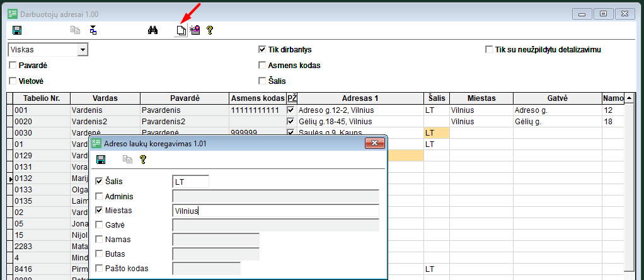The width and height of the screenshot is (644, 280).
Task: Click the Gatvė column header
Action: click(x=557, y=98)
